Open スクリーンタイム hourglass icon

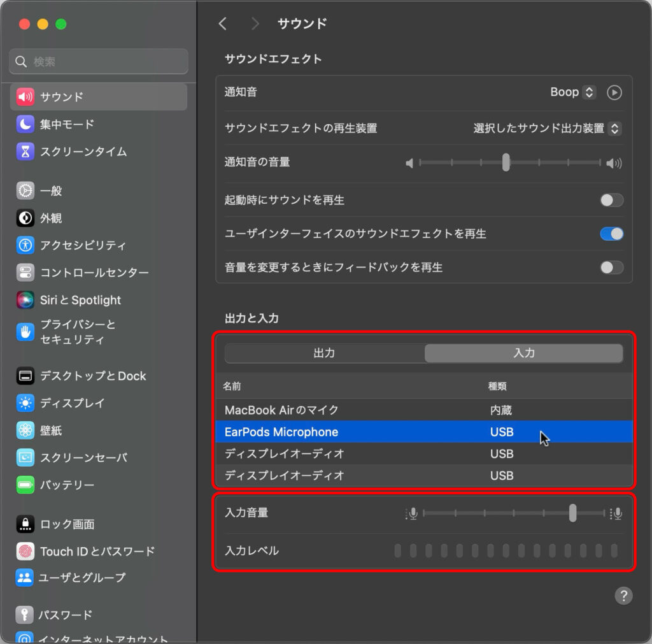click(x=25, y=152)
